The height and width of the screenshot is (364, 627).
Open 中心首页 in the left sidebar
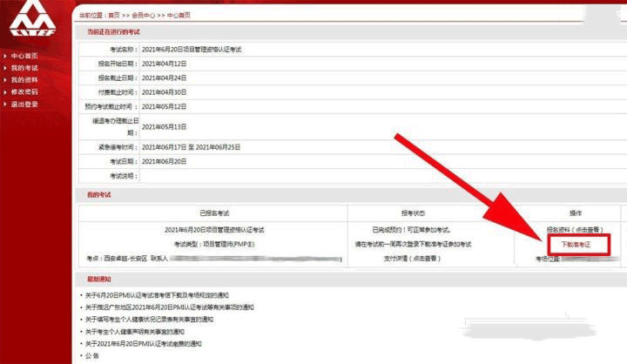click(x=24, y=56)
